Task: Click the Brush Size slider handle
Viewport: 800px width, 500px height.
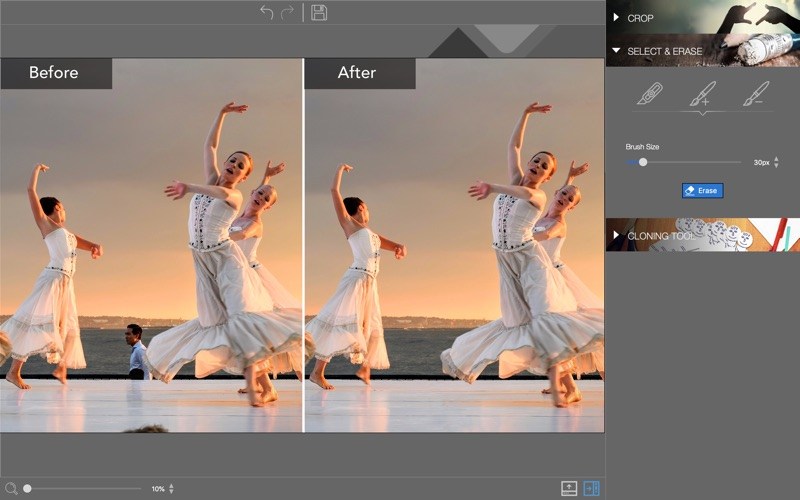Action: [643, 162]
